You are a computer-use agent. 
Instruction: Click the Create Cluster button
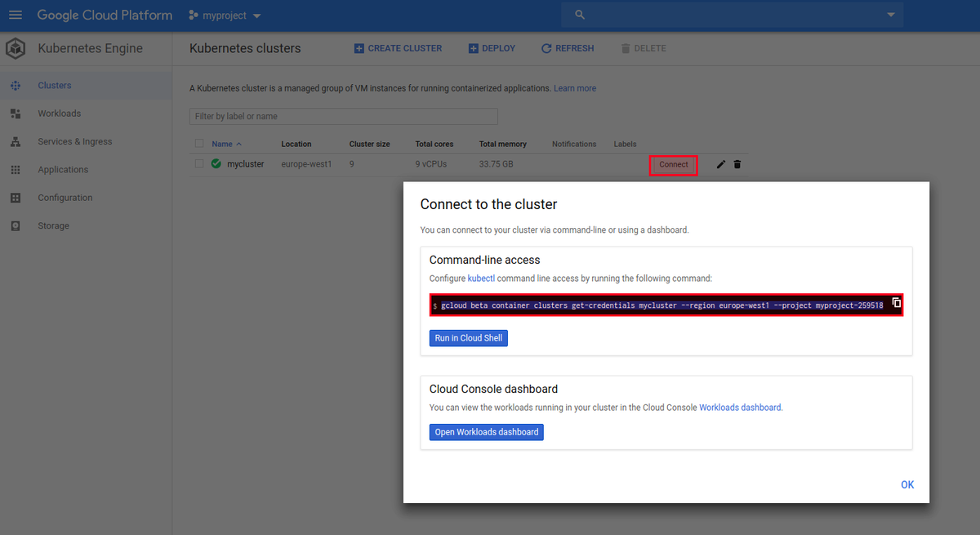click(x=398, y=48)
